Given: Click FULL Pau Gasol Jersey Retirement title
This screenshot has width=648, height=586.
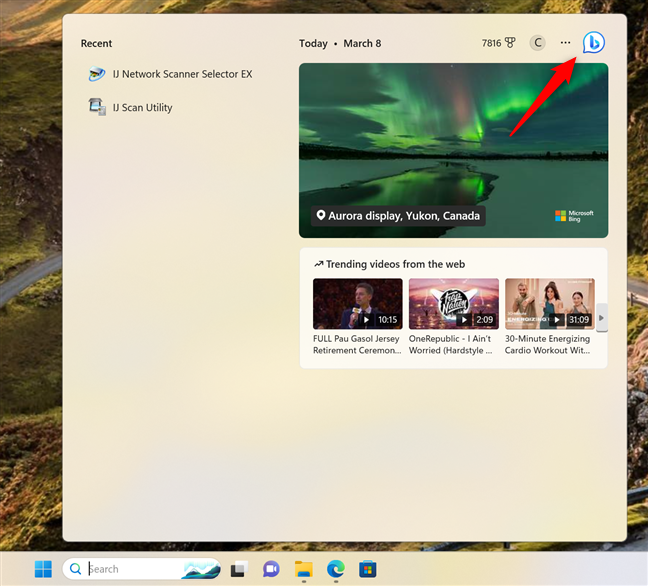Looking at the screenshot, I should (x=357, y=344).
